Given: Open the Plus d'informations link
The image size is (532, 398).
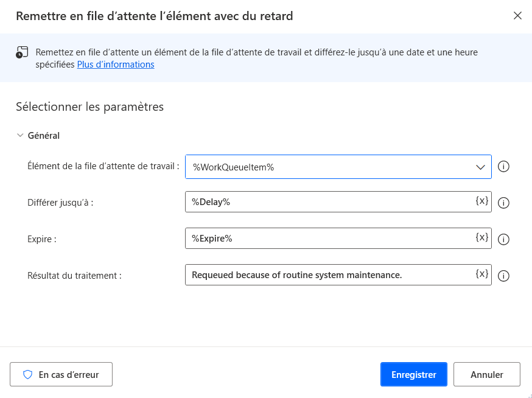Looking at the screenshot, I should 116,65.
